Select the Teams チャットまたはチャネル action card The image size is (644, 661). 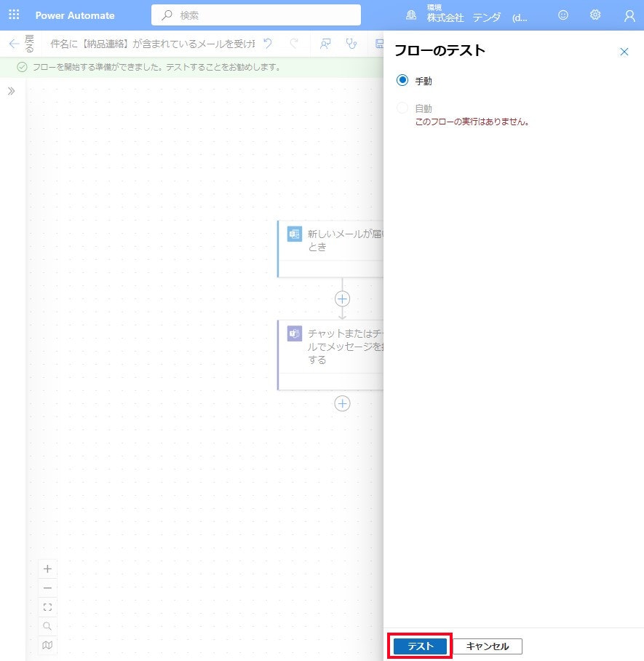(x=330, y=355)
